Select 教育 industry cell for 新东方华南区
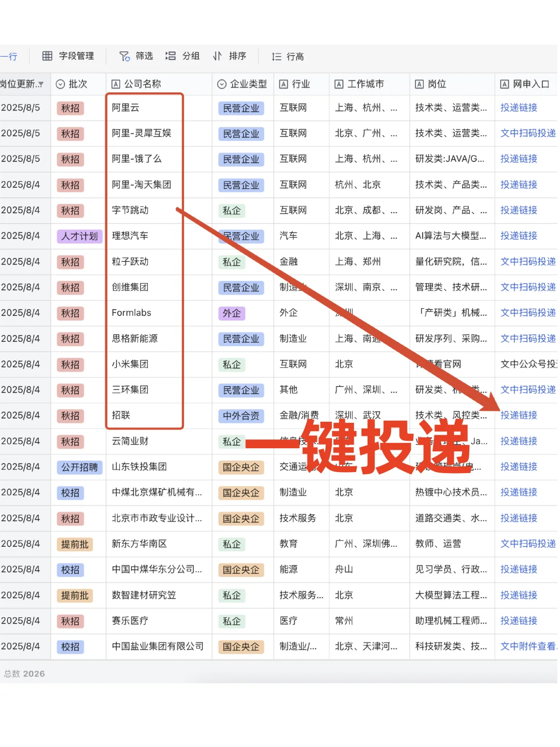560x747 pixels. [x=301, y=544]
